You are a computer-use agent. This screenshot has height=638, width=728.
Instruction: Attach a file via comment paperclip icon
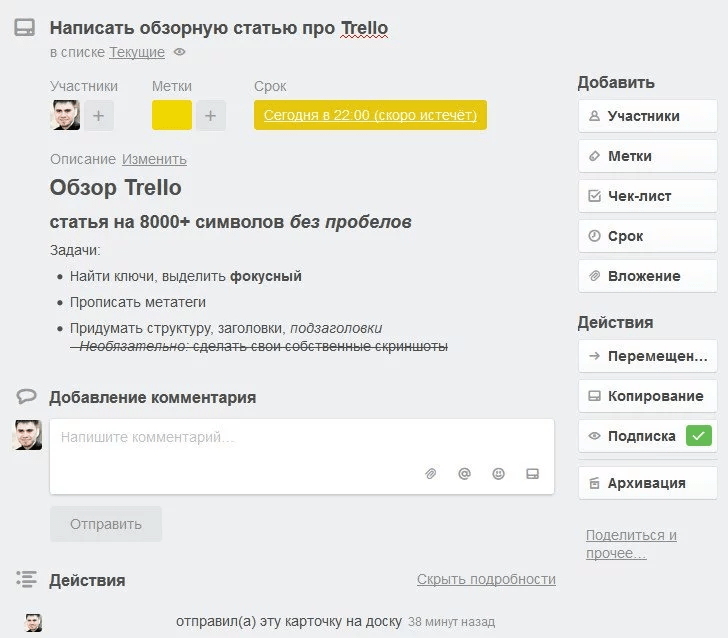430,474
